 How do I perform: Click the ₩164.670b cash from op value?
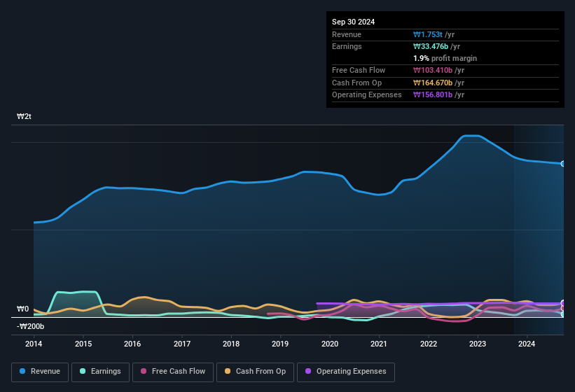pyautogui.click(x=433, y=83)
